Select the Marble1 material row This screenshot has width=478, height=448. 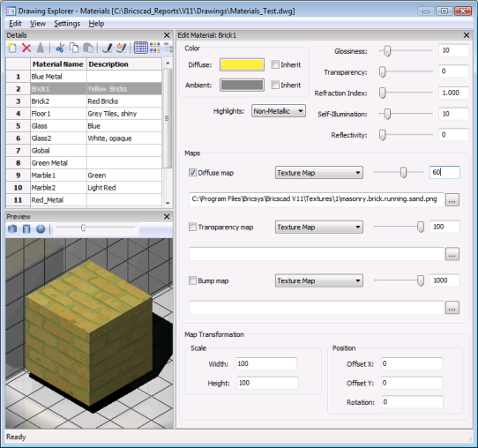point(84,175)
